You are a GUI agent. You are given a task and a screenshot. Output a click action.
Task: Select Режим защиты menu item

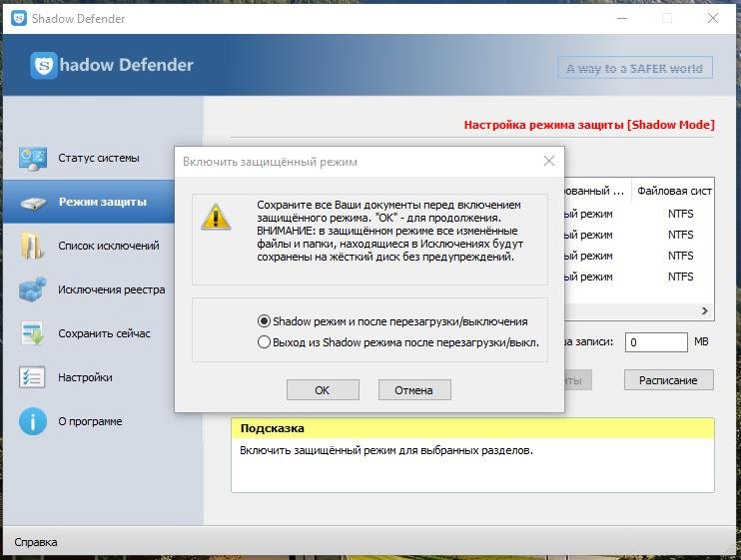point(88,202)
